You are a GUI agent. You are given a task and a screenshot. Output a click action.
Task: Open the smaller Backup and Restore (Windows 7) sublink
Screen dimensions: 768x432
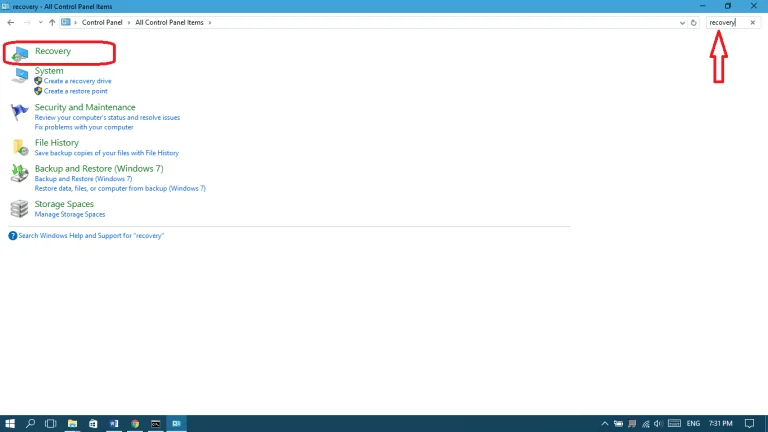tap(83, 179)
